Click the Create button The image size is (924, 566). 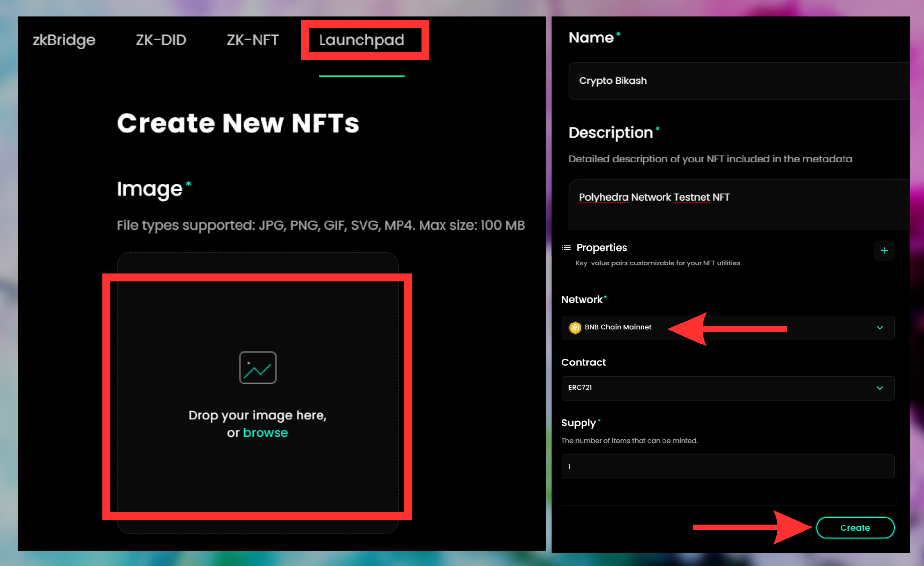coord(855,528)
